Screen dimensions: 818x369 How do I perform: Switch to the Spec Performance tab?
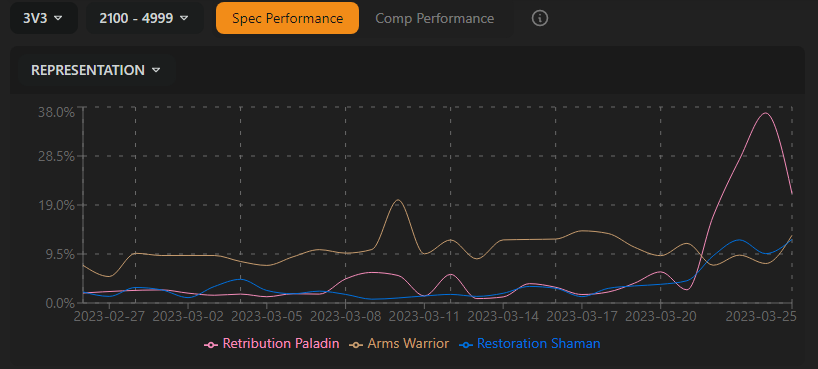point(287,18)
